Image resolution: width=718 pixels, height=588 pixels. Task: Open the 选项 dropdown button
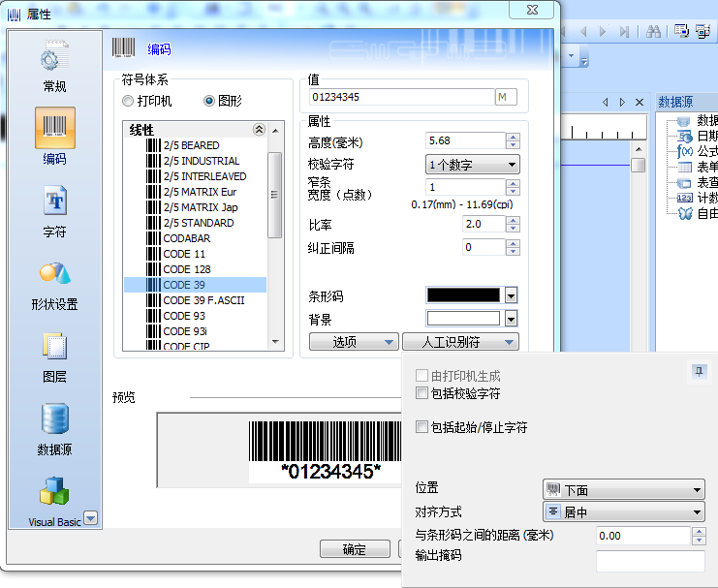[x=354, y=342]
